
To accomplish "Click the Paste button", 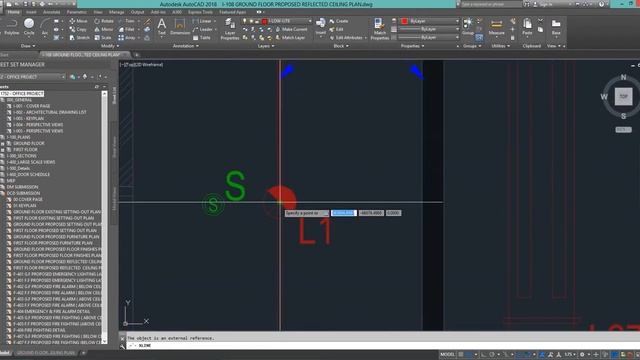I will point(527,27).
